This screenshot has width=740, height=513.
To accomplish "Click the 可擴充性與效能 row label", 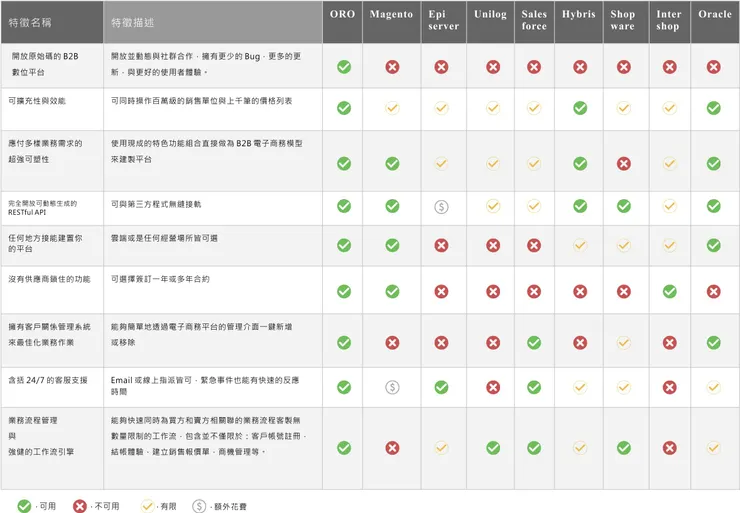I will tap(37, 101).
